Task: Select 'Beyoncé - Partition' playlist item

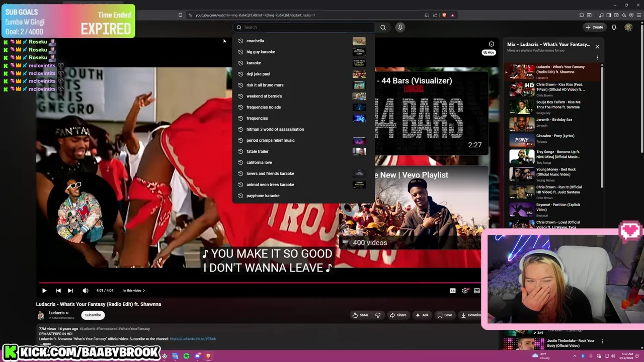Action: pyautogui.click(x=553, y=209)
